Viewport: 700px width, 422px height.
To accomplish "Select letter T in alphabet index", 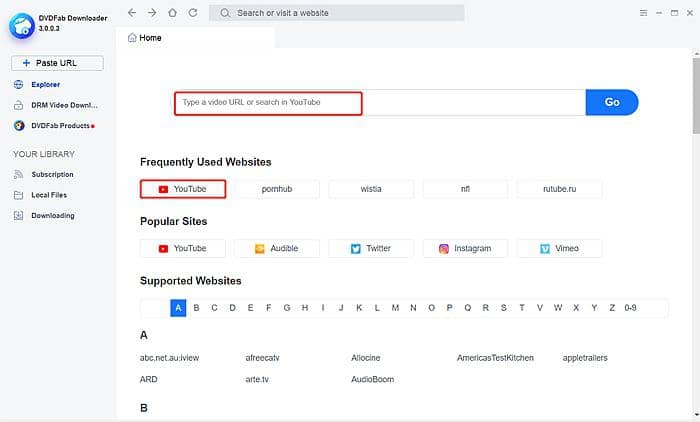I will click(x=521, y=308).
